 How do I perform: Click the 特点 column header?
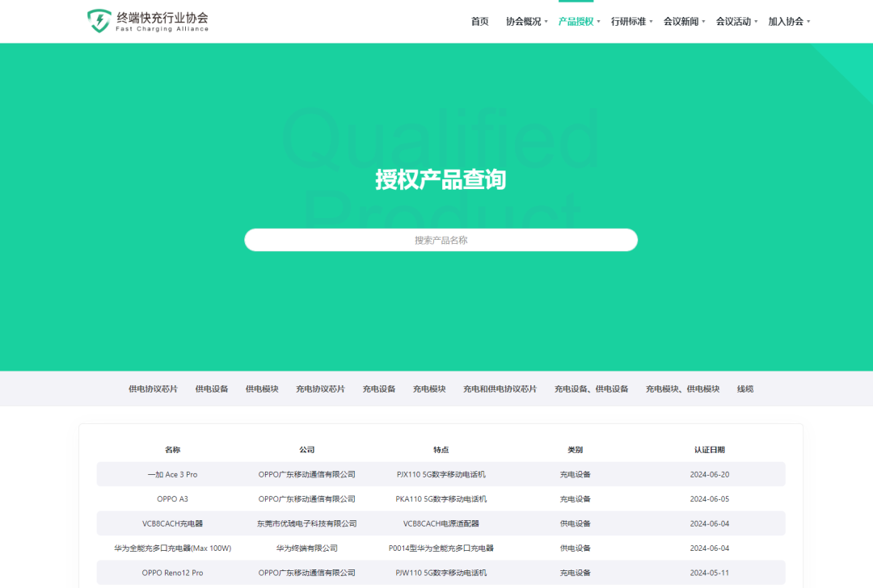click(441, 450)
